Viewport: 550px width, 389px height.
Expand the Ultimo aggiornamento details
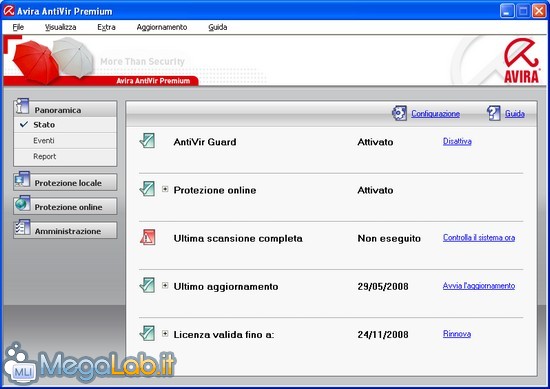(165, 286)
